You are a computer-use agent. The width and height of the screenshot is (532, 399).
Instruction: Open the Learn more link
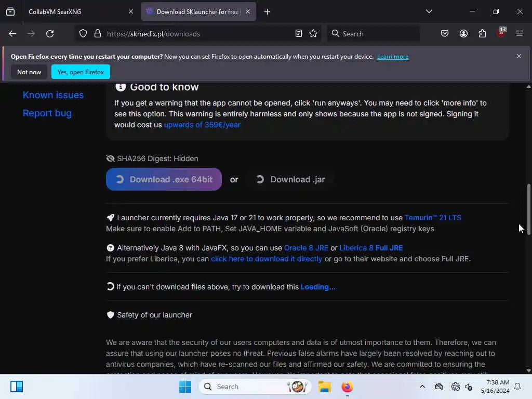point(393,57)
